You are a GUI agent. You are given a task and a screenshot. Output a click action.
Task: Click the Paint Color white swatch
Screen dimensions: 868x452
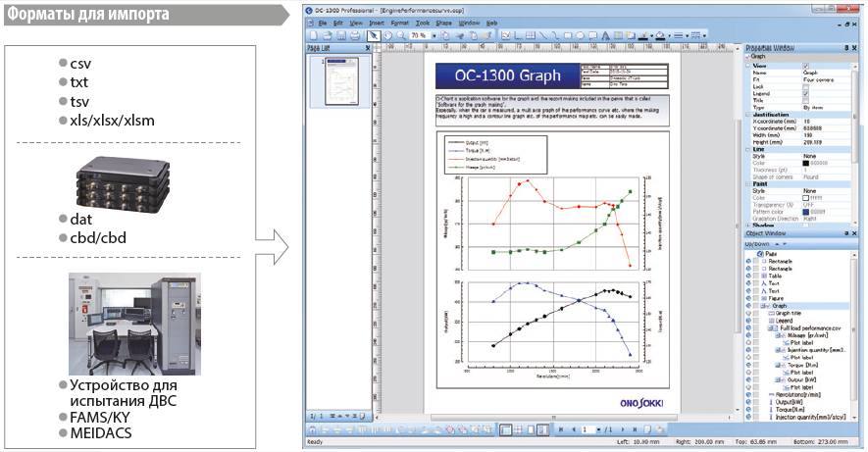point(806,197)
